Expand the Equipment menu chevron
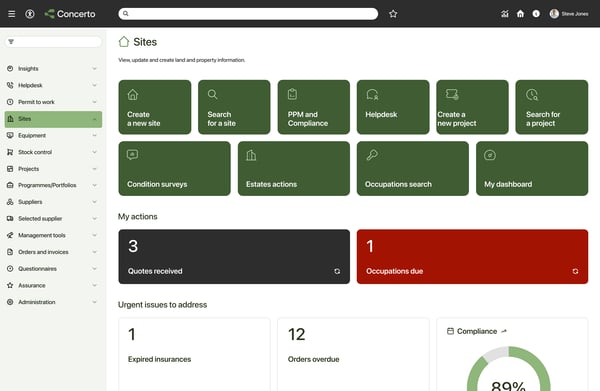Image resolution: width=600 pixels, height=391 pixels. coord(94,135)
